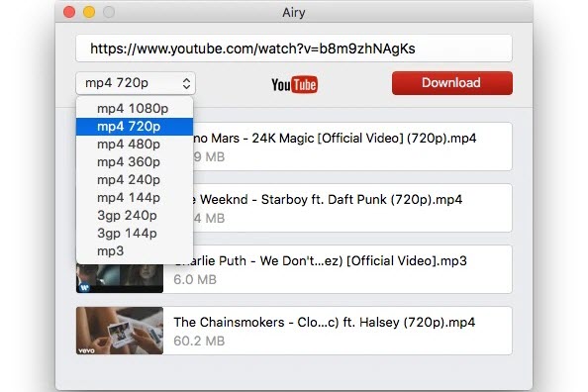Click the 6.0 MB file size
Image resolution: width=588 pixels, height=392 pixels.
(x=195, y=280)
